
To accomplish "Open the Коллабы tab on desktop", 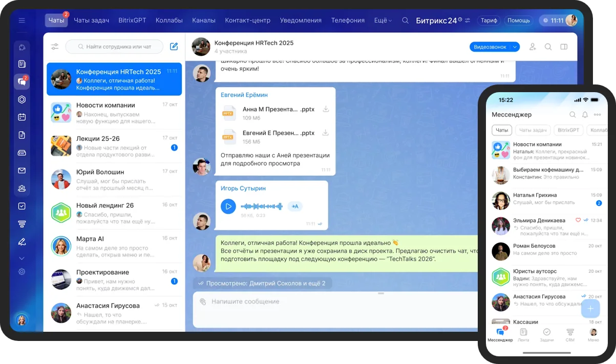I will 169,20.
